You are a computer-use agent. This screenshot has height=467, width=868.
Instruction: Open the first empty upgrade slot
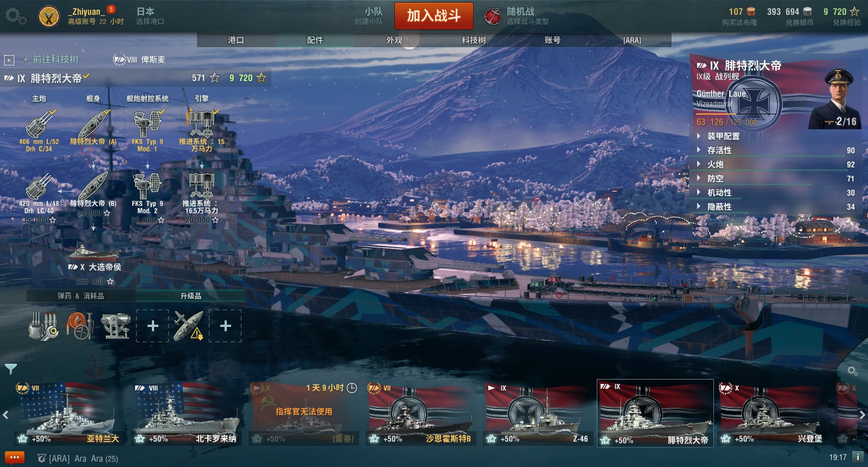click(152, 326)
